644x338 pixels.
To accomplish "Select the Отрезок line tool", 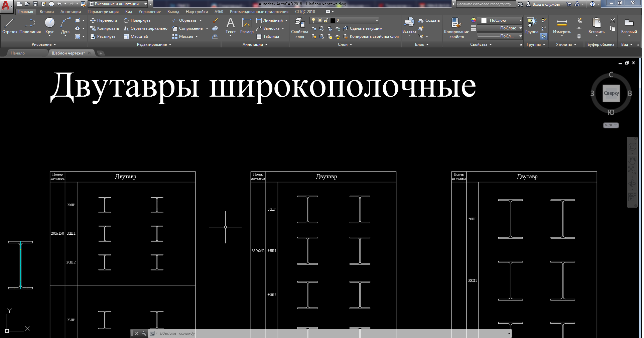I will point(10,26).
